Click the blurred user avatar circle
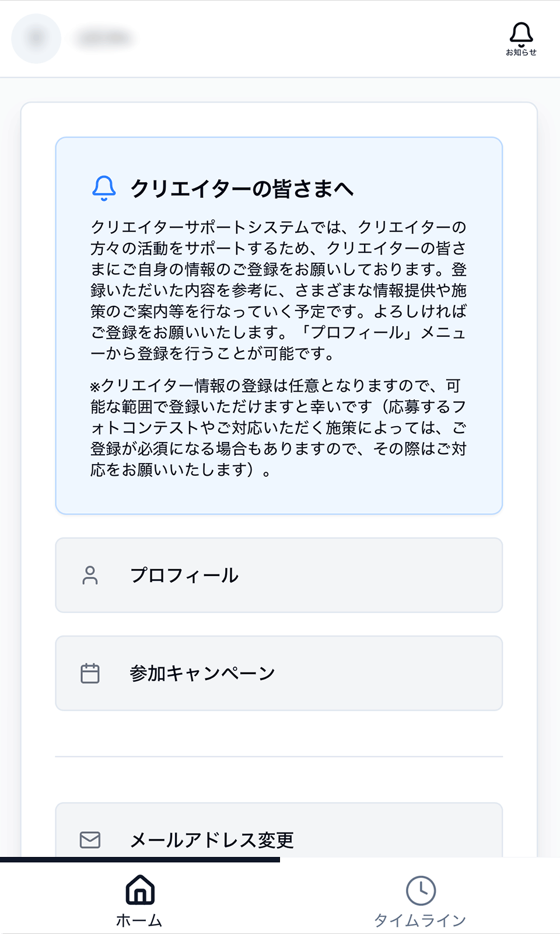This screenshot has height=934, width=560. pos(36,39)
